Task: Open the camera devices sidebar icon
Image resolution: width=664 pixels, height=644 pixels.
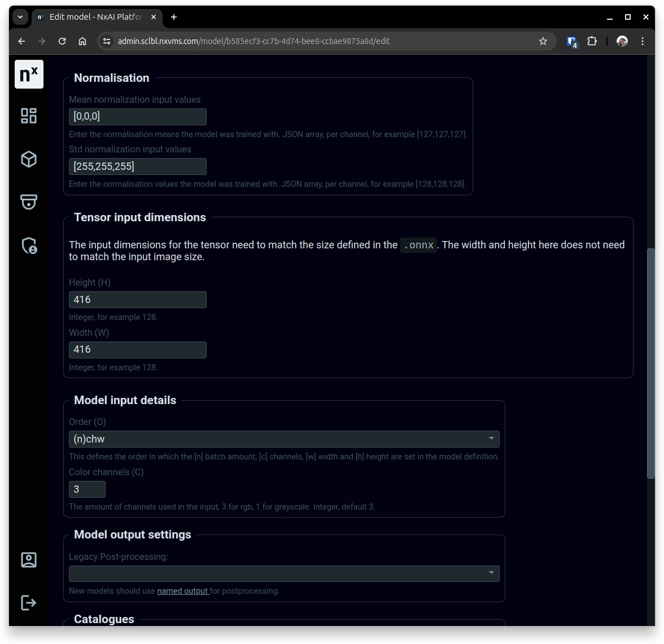Action: tap(29, 201)
